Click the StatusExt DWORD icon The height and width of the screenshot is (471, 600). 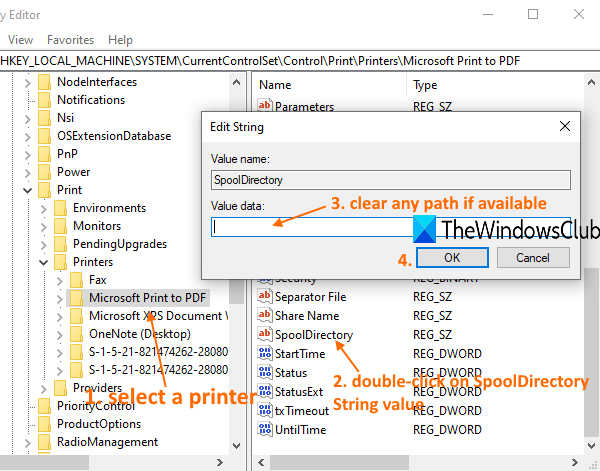[x=265, y=391]
